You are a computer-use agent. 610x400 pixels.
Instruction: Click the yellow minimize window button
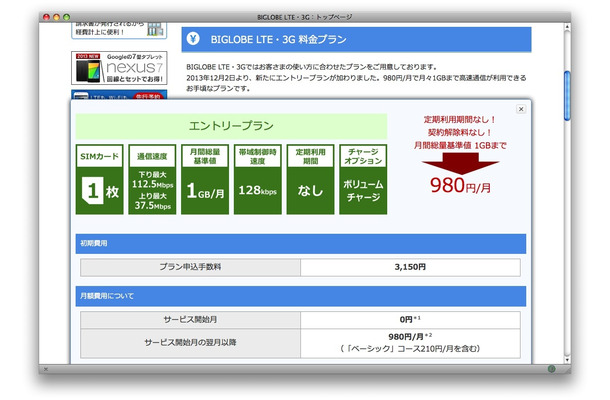point(56,17)
